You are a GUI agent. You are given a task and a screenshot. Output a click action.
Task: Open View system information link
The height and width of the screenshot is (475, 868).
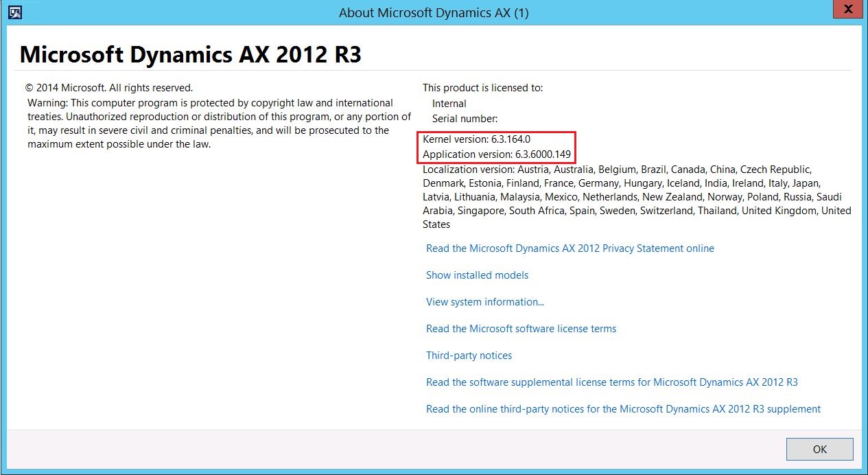click(x=485, y=302)
